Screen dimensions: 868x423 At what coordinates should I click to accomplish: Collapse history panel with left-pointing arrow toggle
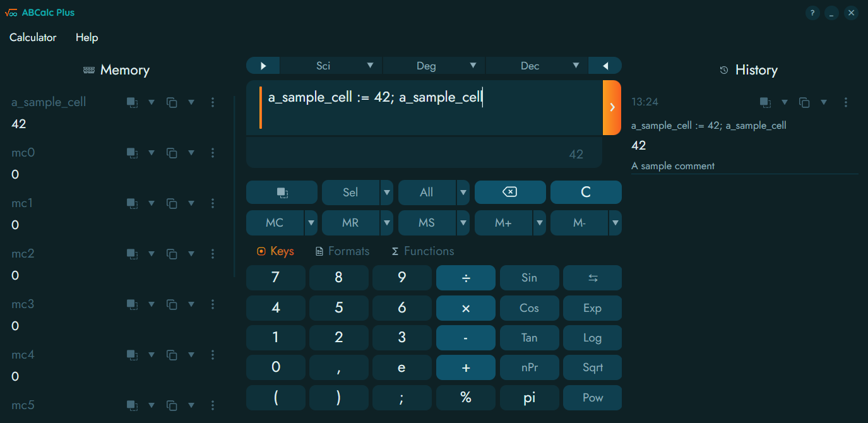tap(605, 66)
